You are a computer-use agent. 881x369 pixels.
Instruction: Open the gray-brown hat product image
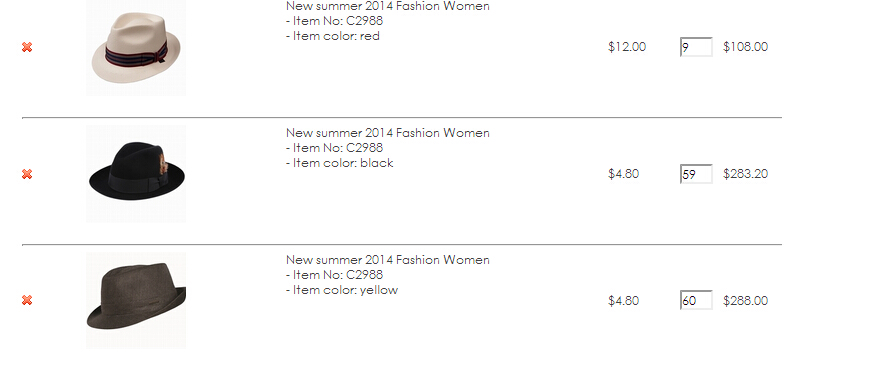[x=136, y=300]
